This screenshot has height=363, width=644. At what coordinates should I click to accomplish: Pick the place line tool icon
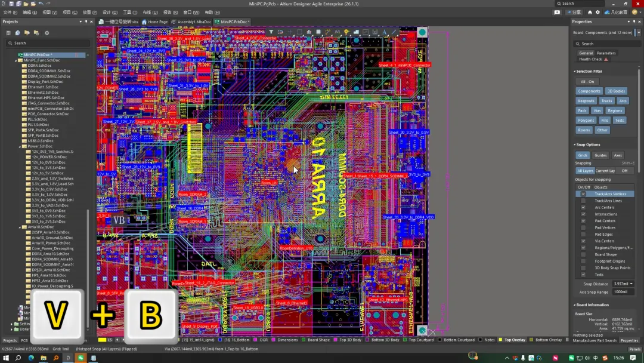coord(394,32)
